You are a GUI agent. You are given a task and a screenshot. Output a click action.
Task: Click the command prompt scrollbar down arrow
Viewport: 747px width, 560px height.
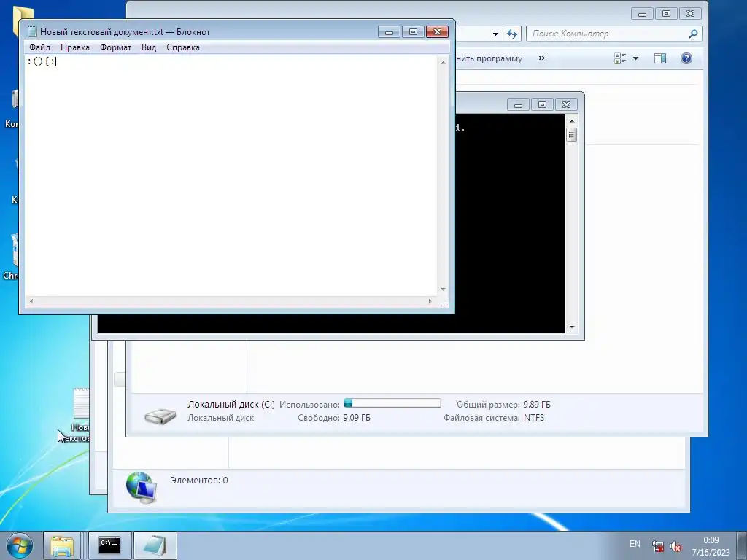click(572, 327)
